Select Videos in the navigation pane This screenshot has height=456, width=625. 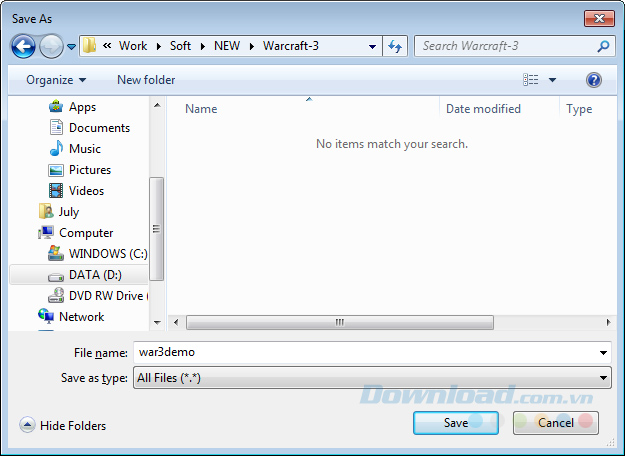(x=86, y=191)
